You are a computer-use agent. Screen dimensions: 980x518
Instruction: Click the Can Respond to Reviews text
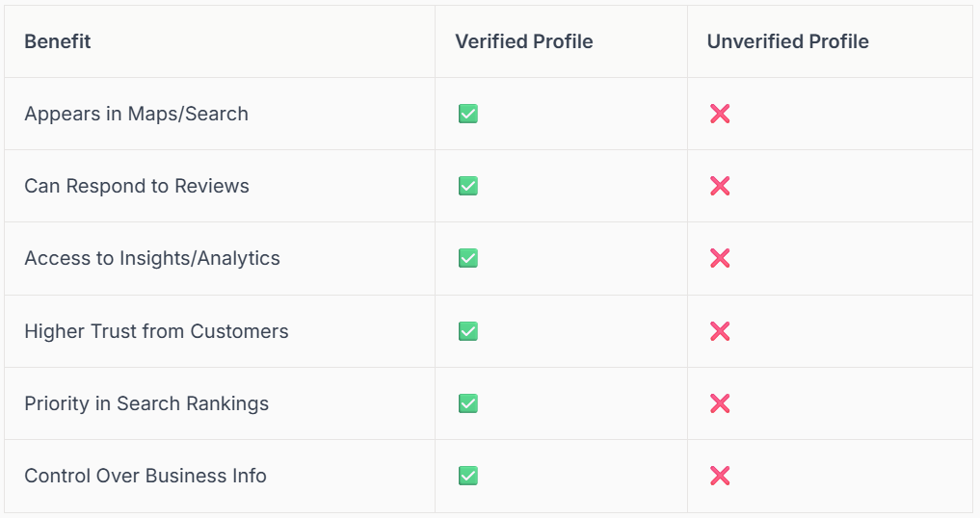[x=137, y=186]
